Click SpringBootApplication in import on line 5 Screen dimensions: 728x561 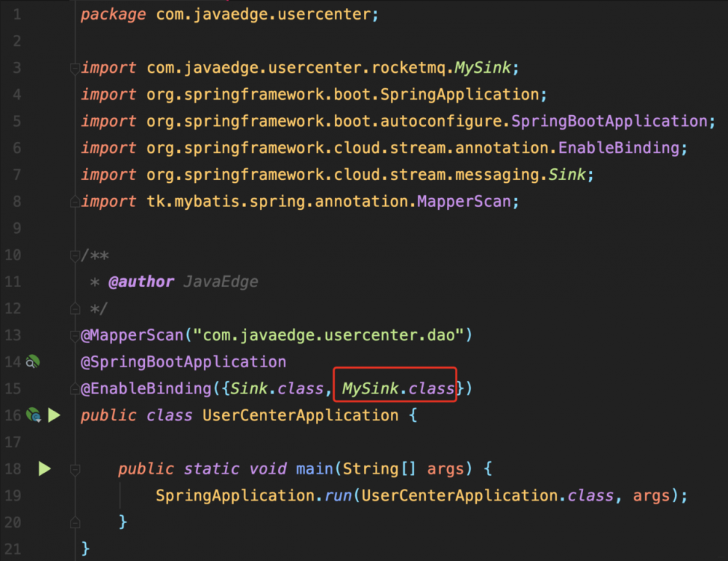609,122
